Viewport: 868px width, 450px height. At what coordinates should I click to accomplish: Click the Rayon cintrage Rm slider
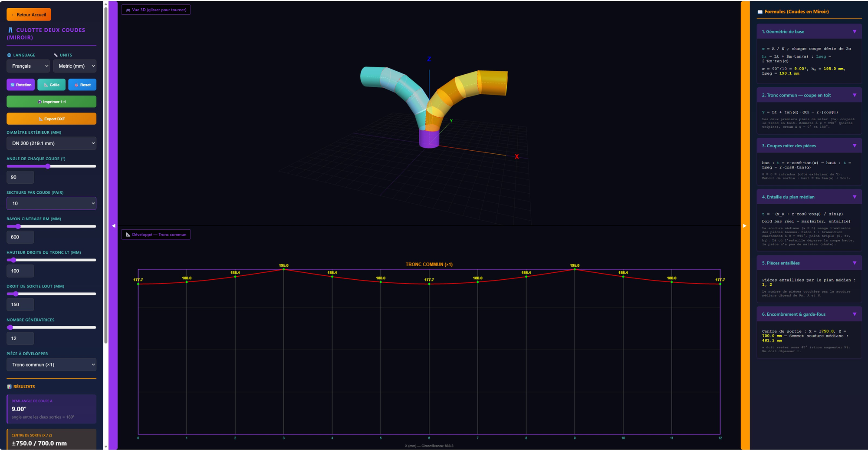[51, 226]
